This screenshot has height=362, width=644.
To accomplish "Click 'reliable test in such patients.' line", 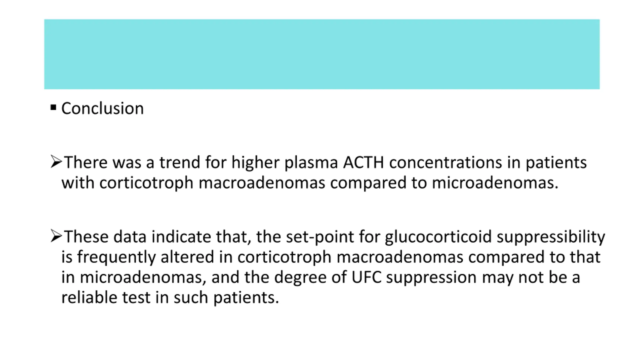I will tap(170, 298).
